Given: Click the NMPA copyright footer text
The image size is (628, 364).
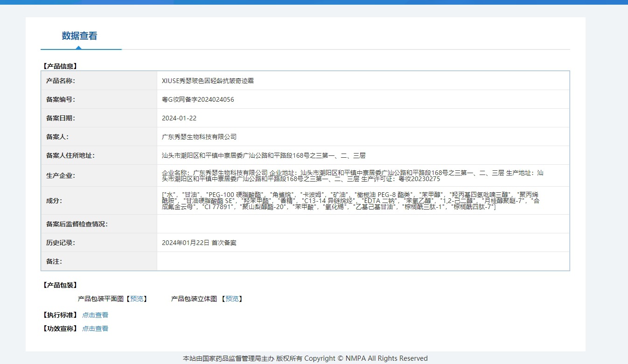Looking at the screenshot, I should point(305,358).
